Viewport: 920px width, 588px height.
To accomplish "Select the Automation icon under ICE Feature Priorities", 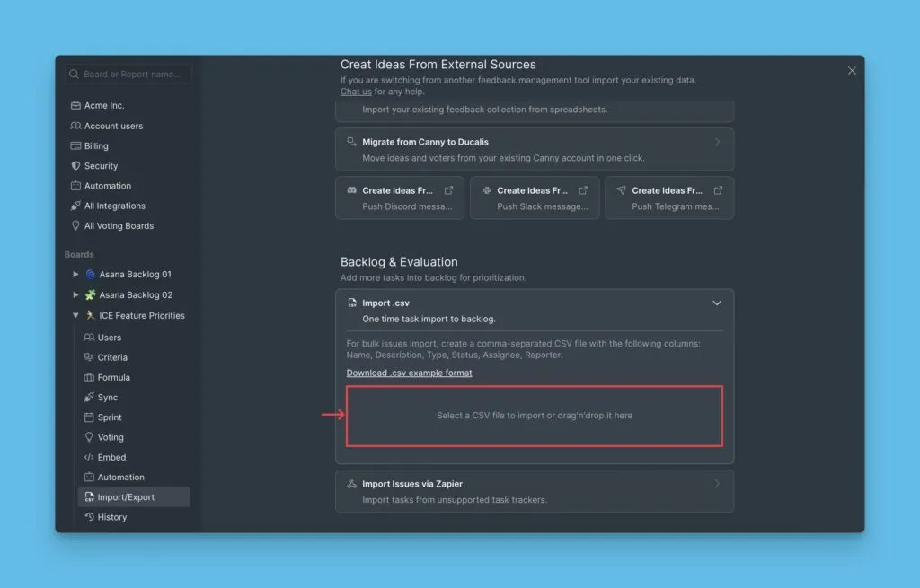I will [90, 477].
